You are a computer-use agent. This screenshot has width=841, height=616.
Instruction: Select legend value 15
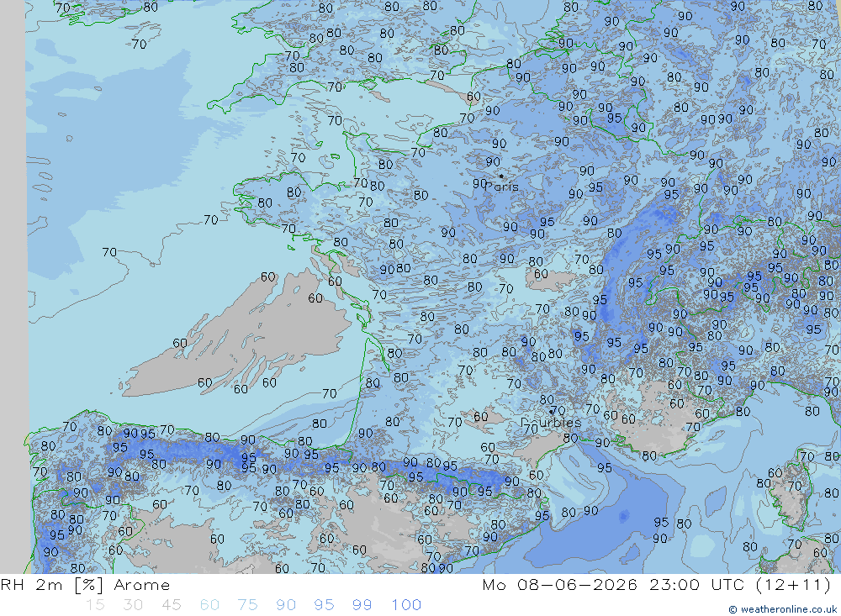pyautogui.click(x=95, y=605)
